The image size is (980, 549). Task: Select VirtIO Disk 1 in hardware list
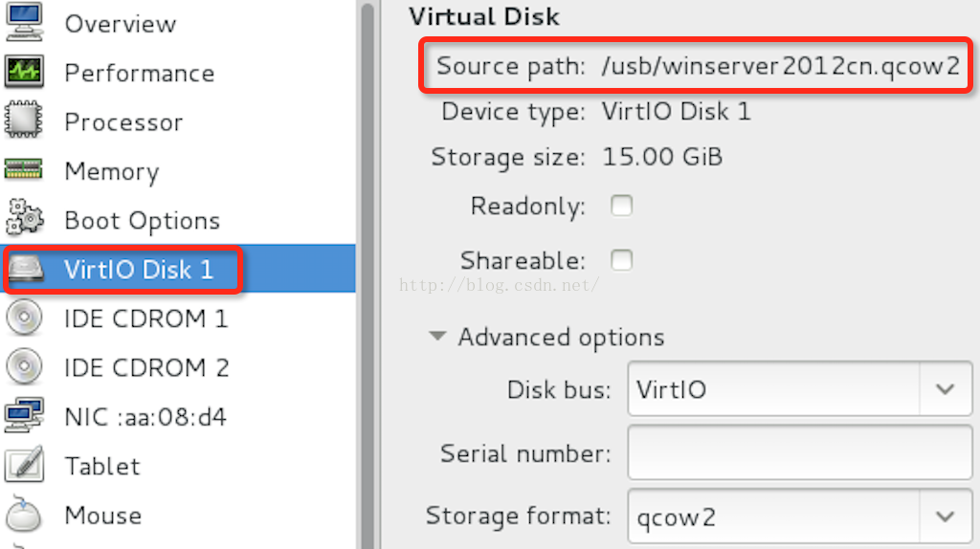coord(178,269)
